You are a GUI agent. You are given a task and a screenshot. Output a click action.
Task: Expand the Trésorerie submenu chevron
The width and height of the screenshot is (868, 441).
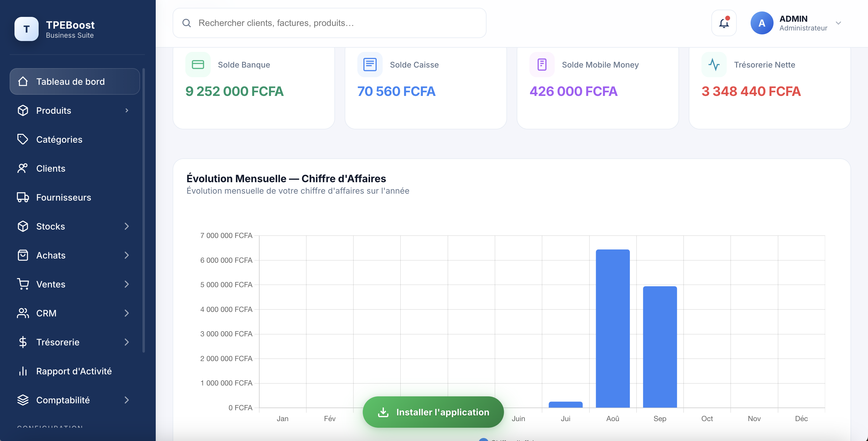pos(127,342)
